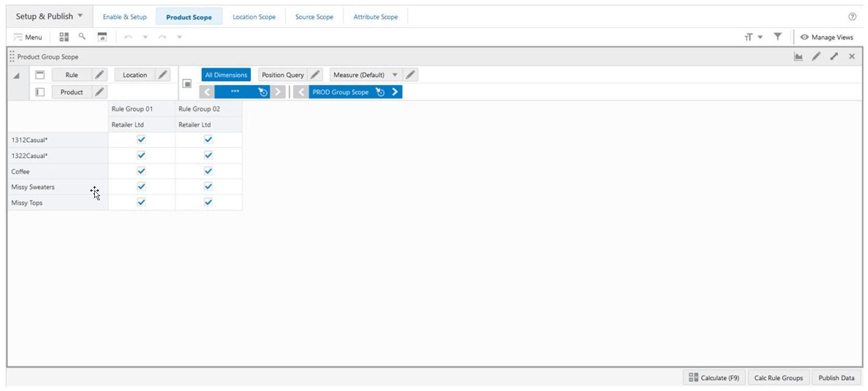Click the expand view diagonal arrow icon
868x391 pixels.
click(834, 56)
